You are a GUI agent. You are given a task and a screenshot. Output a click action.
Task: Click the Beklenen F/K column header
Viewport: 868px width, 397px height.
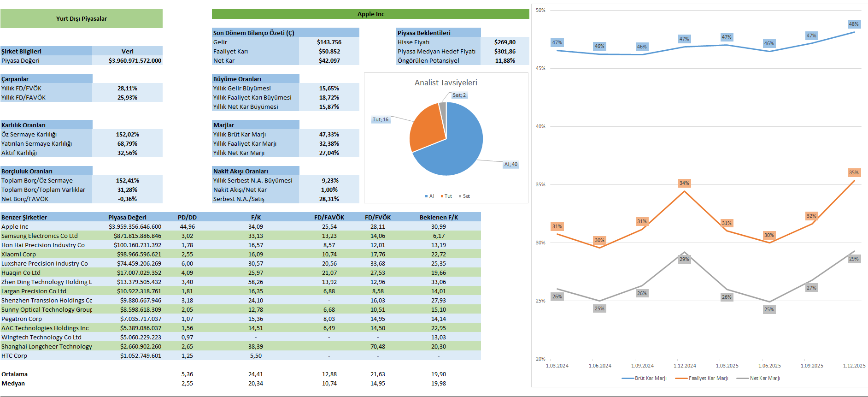pos(439,218)
